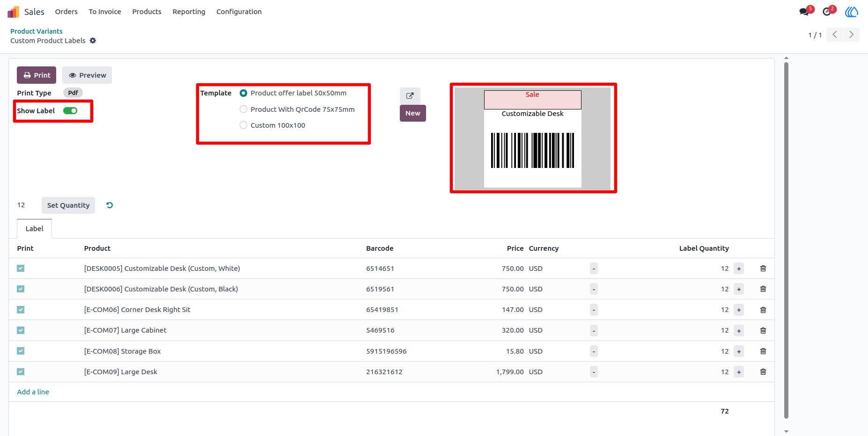Open the activities clock icon
This screenshot has width=868, height=436.
[827, 12]
